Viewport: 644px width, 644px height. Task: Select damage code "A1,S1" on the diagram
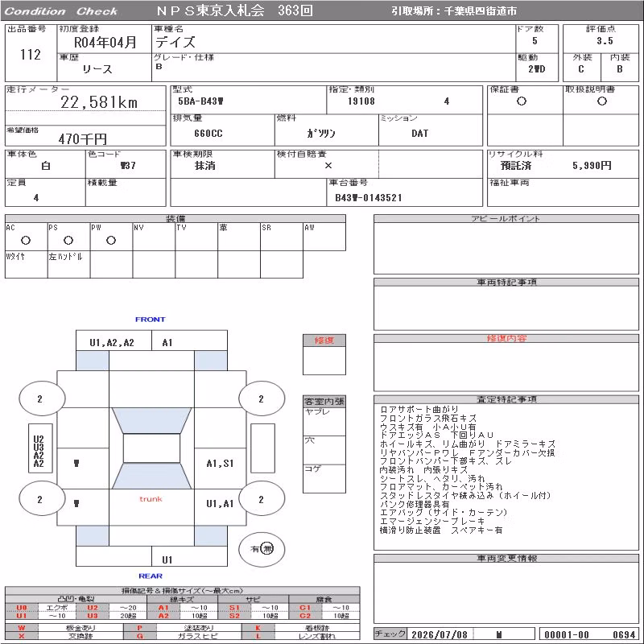click(x=220, y=464)
